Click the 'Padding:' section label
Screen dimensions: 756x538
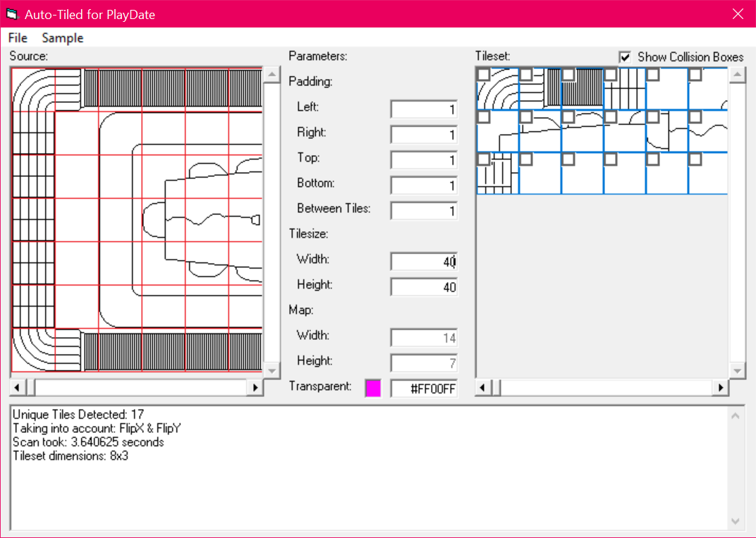(x=311, y=82)
